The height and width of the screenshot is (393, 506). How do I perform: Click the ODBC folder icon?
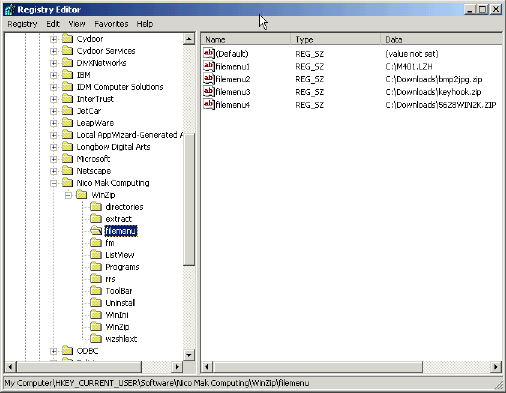(67, 351)
